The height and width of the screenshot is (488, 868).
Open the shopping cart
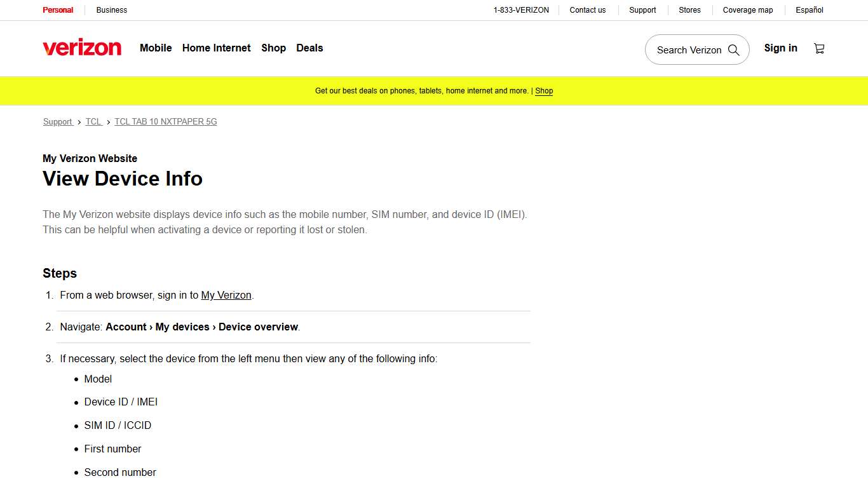tap(819, 48)
